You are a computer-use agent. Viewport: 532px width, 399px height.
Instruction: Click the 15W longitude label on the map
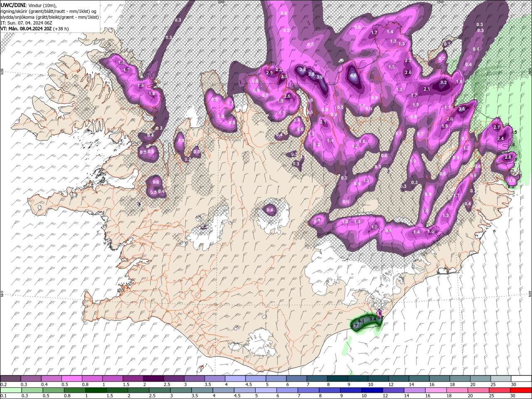coord(440,2)
